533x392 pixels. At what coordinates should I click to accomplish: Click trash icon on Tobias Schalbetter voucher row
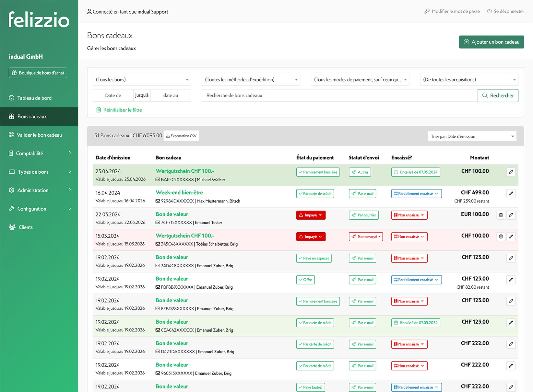501,236
